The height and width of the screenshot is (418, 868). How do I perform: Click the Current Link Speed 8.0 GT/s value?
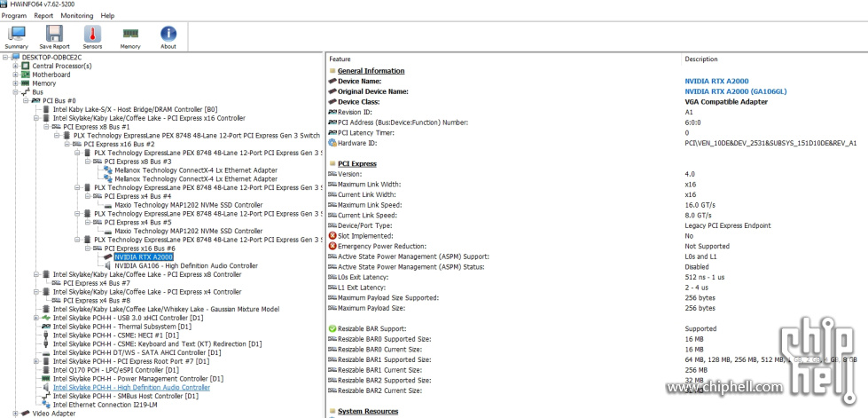point(698,215)
